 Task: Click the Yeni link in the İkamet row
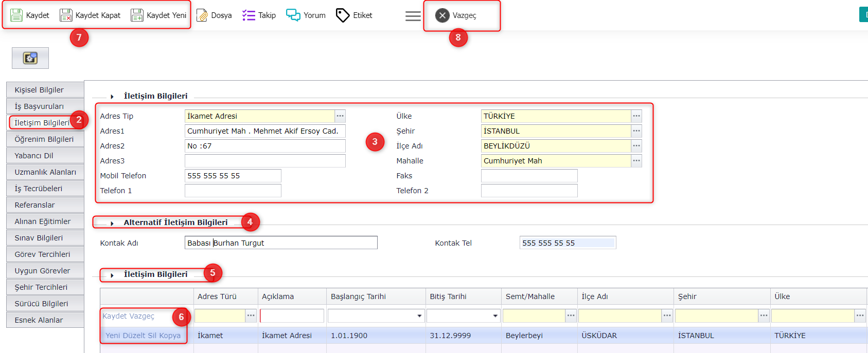(113, 336)
